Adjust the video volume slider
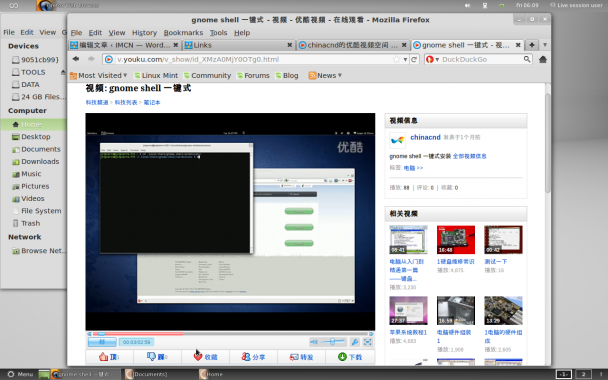This screenshot has height=380, width=608. click(333, 342)
